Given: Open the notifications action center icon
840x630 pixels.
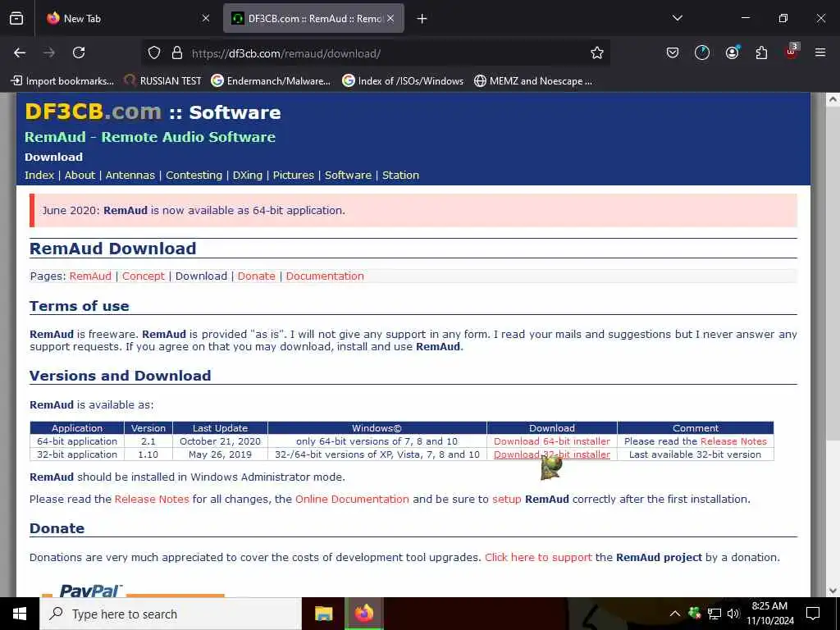Looking at the screenshot, I should pos(813,614).
